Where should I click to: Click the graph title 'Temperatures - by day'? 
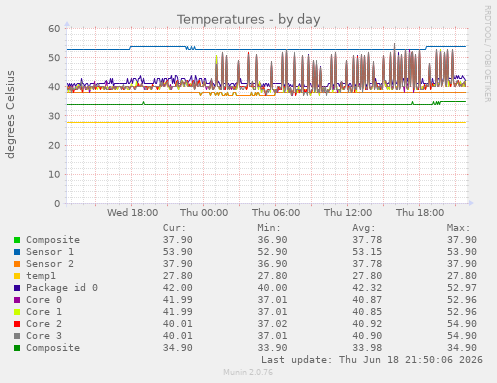tap(248, 19)
